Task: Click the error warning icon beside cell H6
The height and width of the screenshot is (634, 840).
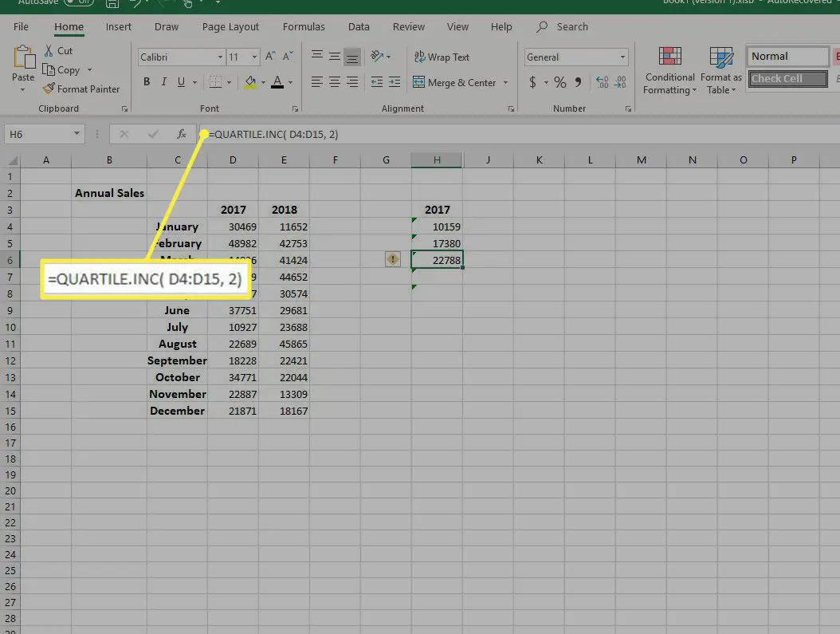Action: pyautogui.click(x=392, y=259)
